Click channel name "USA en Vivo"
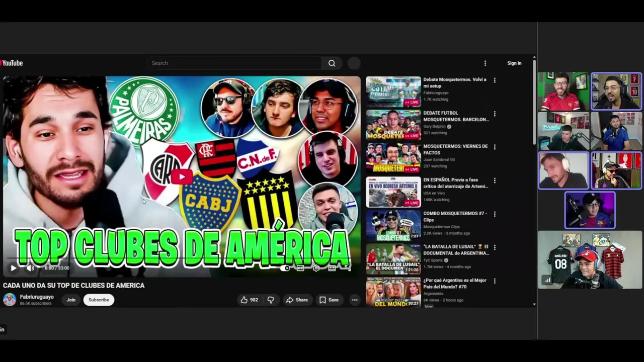644x362 pixels. point(433,194)
